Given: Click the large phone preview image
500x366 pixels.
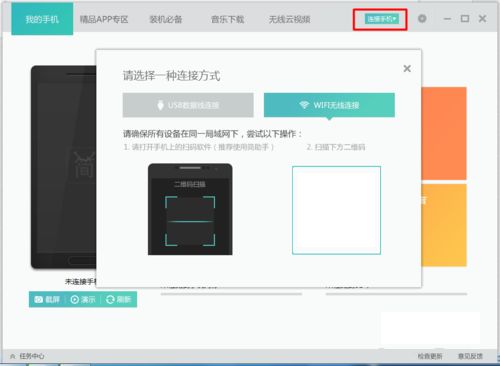Looking at the screenshot, I should [x=63, y=167].
